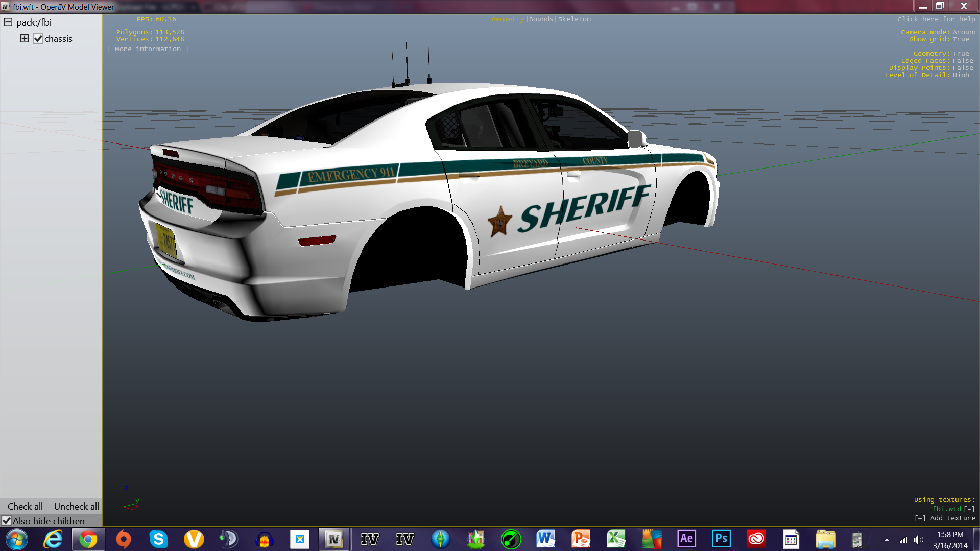Viewport: 980px width, 551px height.
Task: Expand the More information section
Action: pyautogui.click(x=148, y=49)
